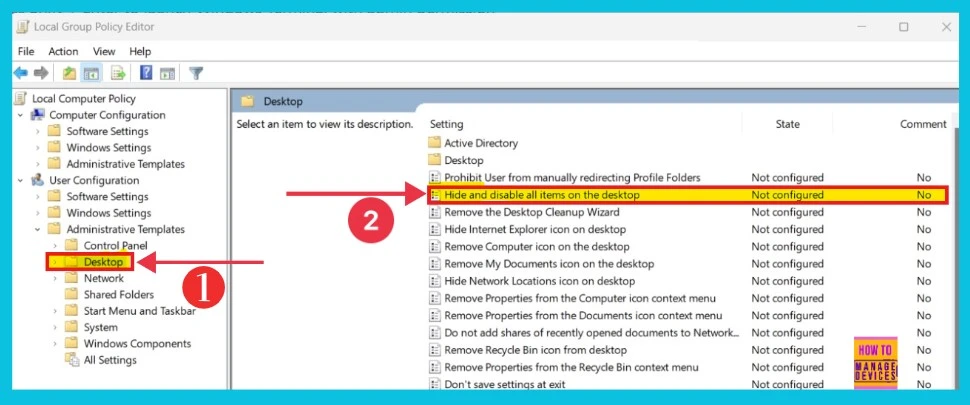Image resolution: width=970 pixels, height=405 pixels.
Task: Click the All Settings icon in tree
Action: pos(72,360)
